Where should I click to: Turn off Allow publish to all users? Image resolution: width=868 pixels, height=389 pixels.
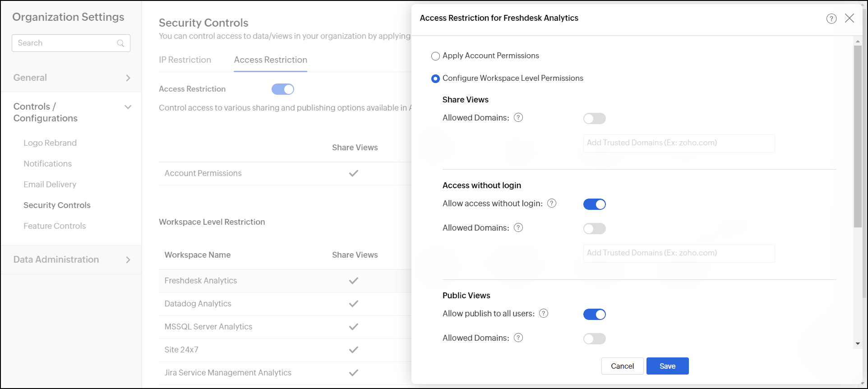(594, 315)
